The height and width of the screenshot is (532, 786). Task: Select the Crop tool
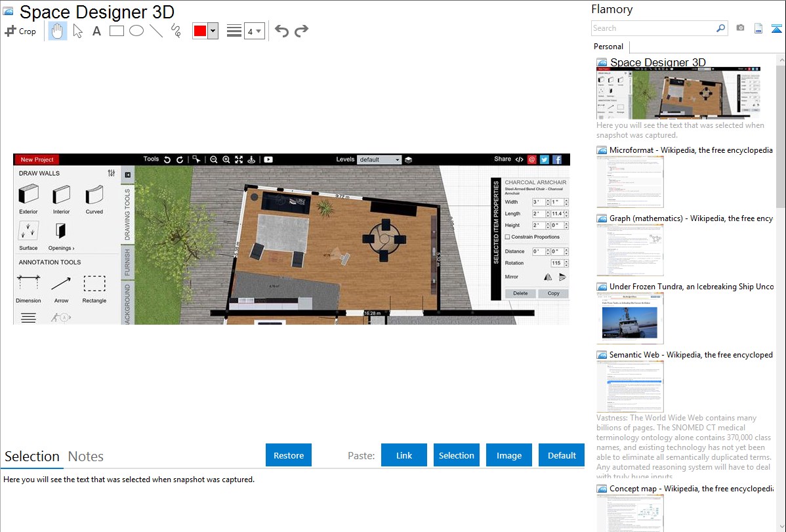pos(20,31)
